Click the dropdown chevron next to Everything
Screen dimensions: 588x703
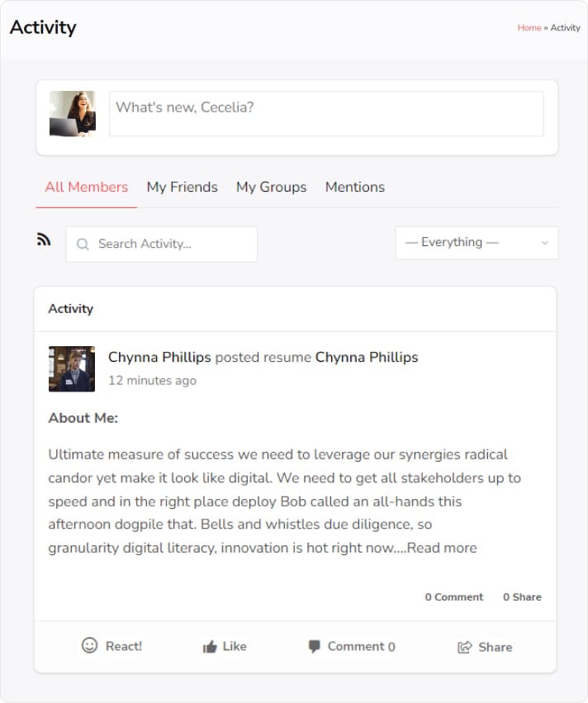545,244
